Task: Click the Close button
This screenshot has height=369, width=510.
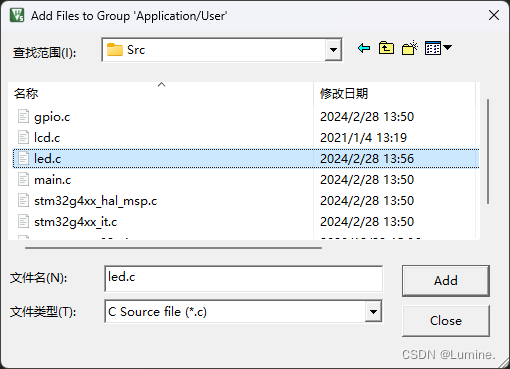Action: [446, 321]
